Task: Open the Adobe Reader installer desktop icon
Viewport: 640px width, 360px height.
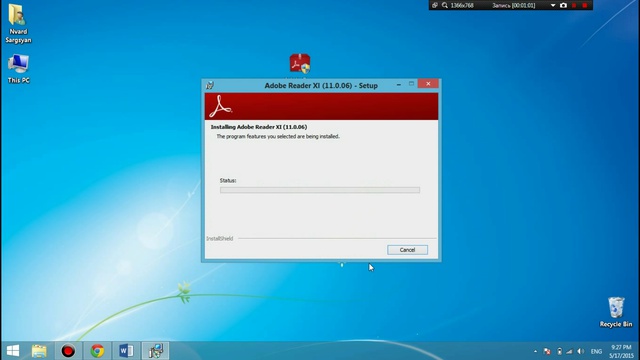Action: coord(300,64)
